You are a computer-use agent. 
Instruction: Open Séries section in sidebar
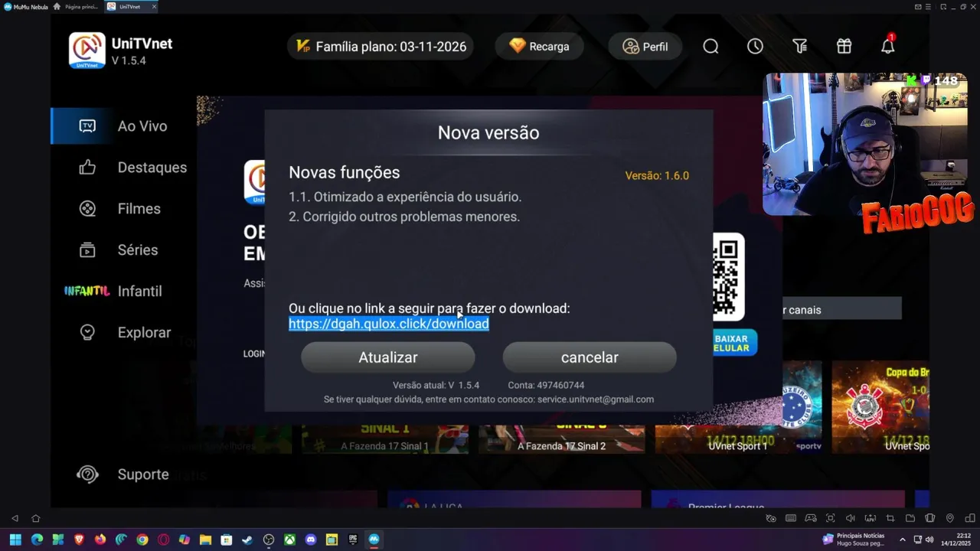[x=119, y=250]
